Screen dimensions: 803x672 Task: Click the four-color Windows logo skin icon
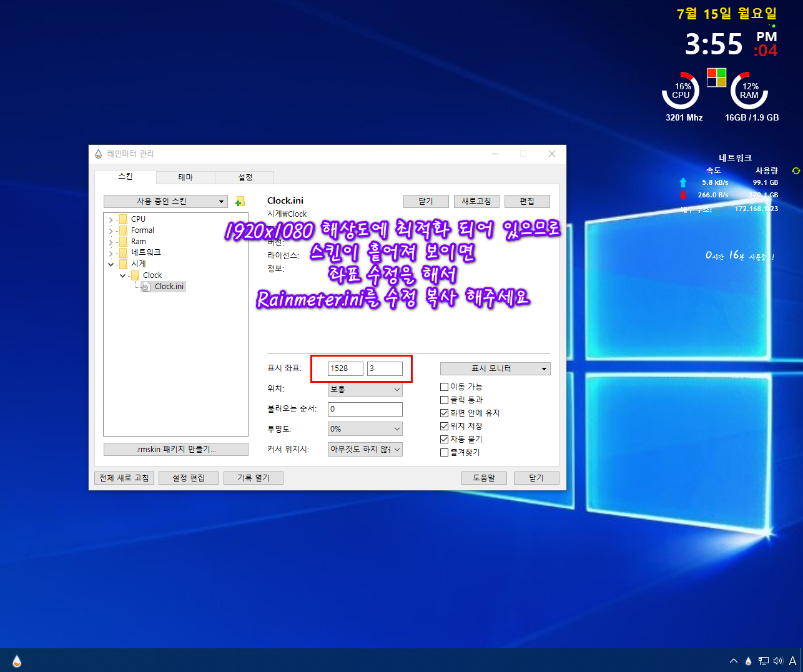coord(716,77)
